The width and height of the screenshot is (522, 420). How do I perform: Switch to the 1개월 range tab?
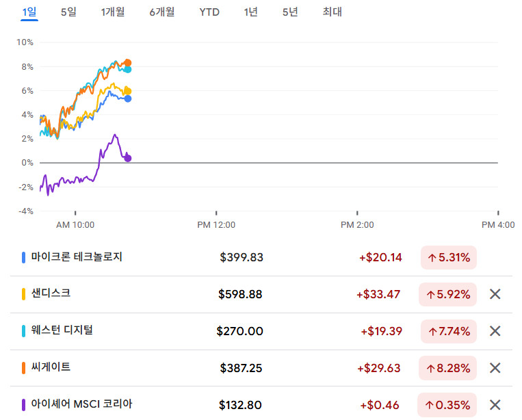pos(113,12)
